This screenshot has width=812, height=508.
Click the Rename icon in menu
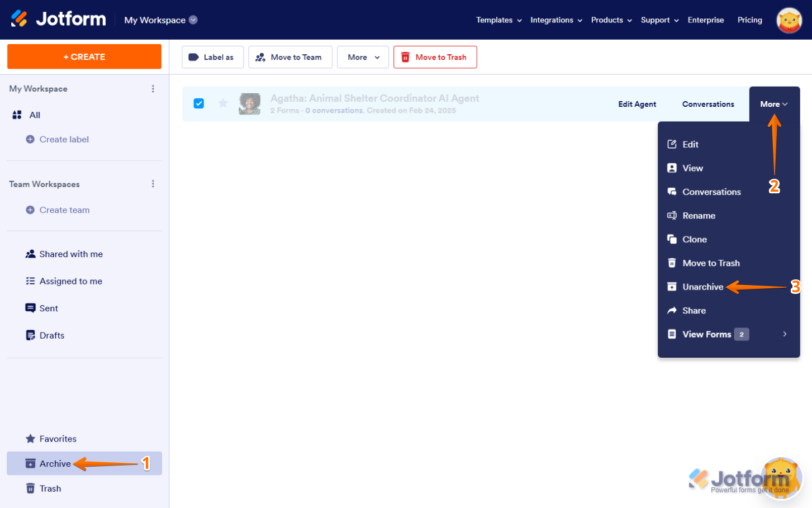(x=672, y=215)
